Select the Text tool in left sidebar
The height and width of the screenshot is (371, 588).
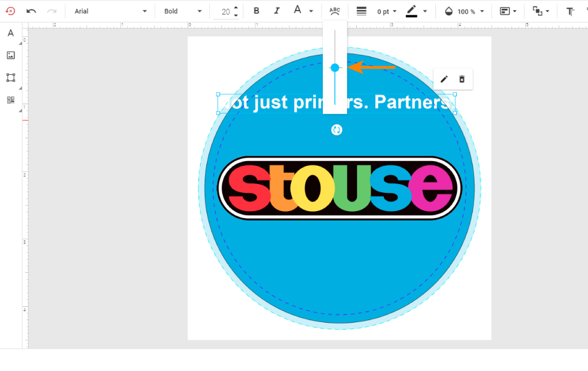click(x=11, y=33)
